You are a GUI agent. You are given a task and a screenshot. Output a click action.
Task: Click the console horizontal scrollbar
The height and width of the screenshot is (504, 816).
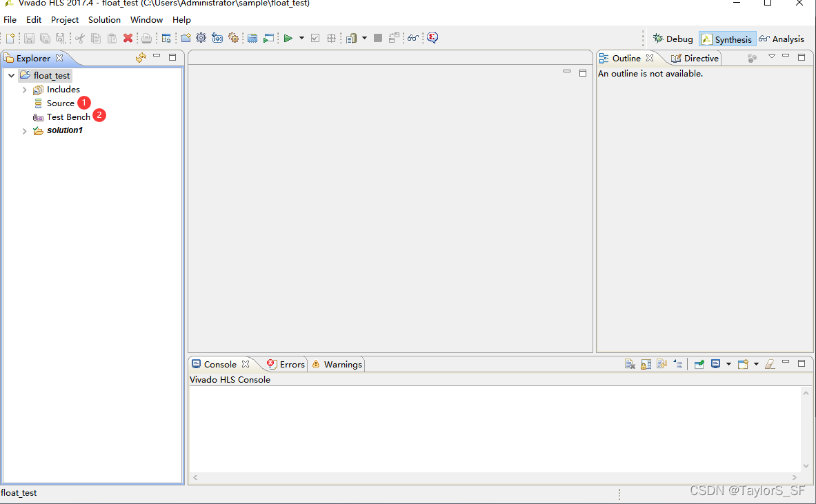[495, 477]
